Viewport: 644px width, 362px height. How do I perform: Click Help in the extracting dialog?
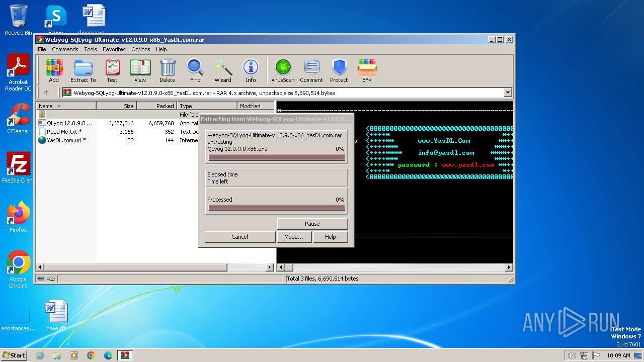point(330,237)
